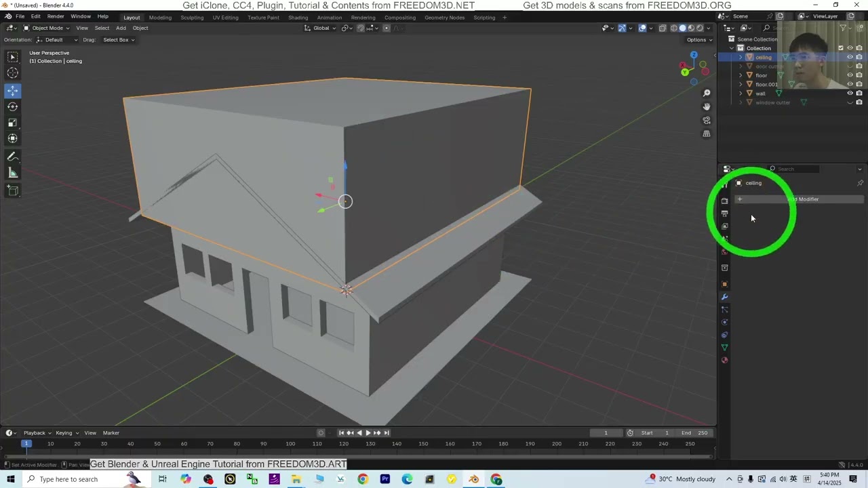Open the File menu
This screenshot has width=868, height=488.
(20, 16)
